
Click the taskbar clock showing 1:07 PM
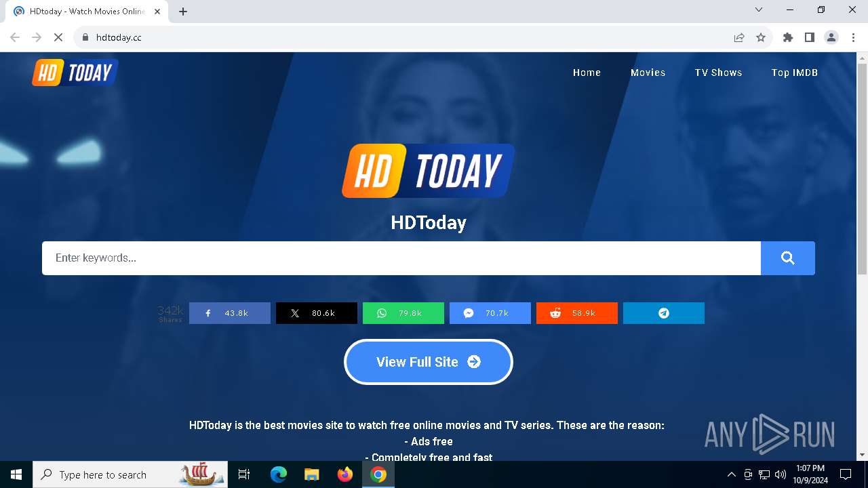coord(810,474)
